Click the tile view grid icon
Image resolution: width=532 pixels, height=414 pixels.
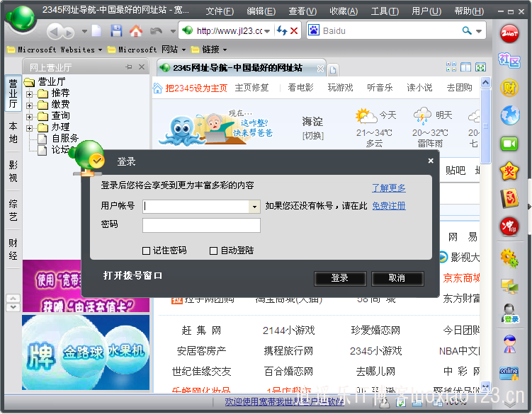pos(451,67)
